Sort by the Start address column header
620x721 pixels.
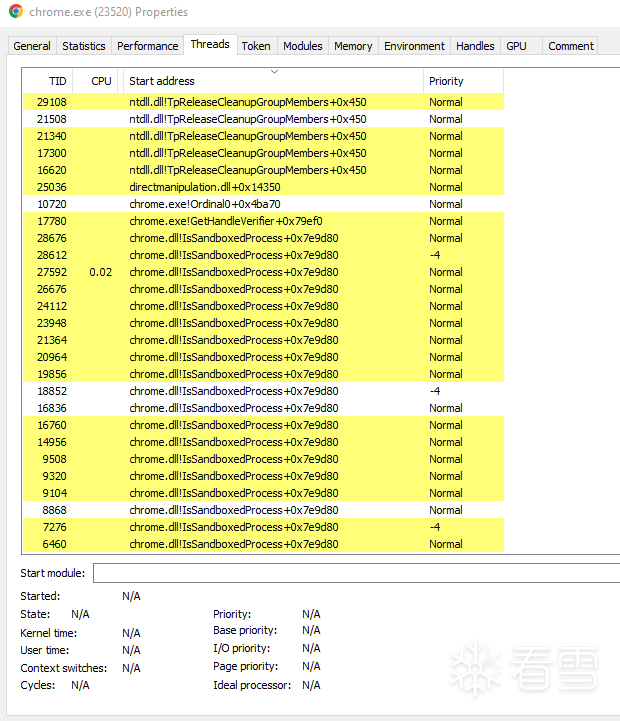(x=273, y=81)
